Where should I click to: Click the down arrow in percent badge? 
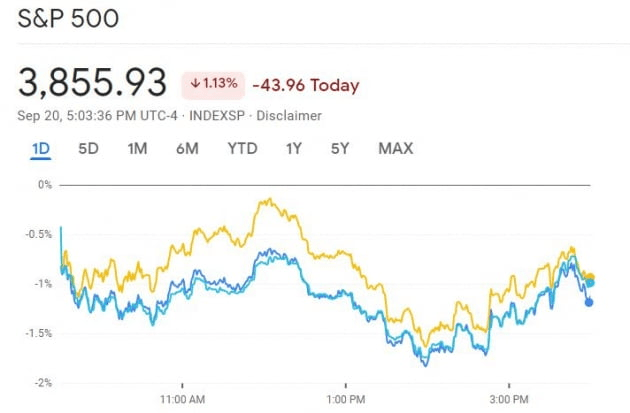point(194,85)
